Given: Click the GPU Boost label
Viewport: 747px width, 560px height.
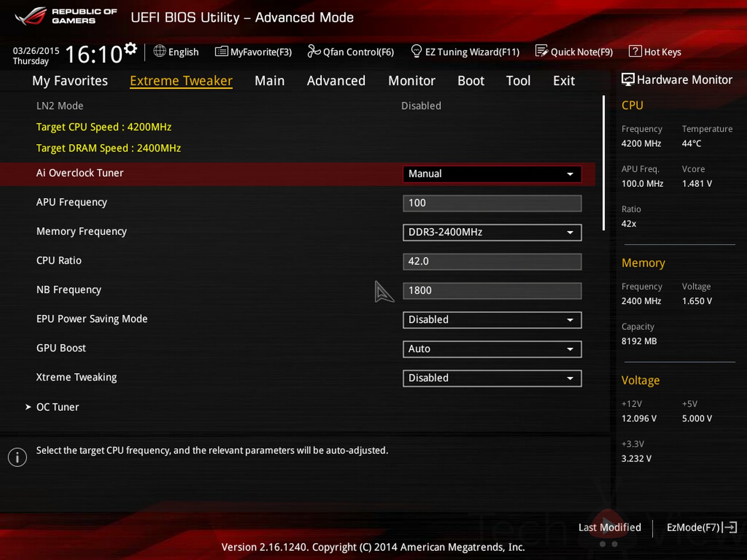Looking at the screenshot, I should 61,348.
